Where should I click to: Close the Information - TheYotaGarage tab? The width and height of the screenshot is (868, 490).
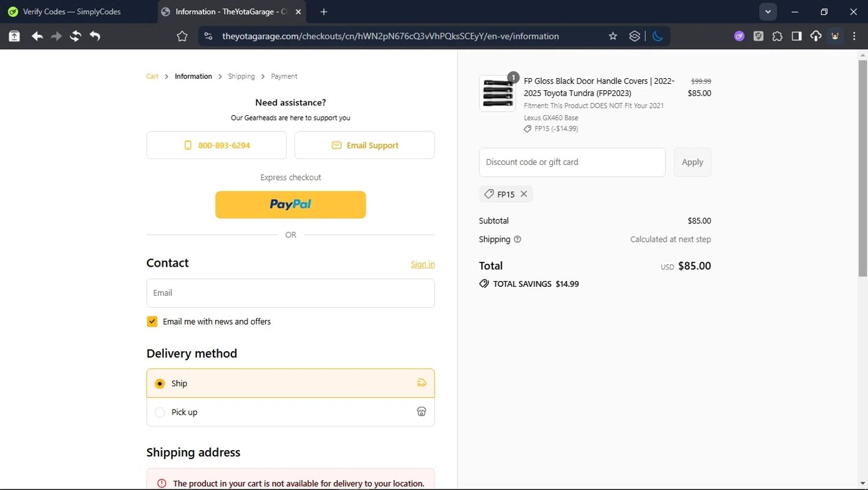(x=298, y=12)
